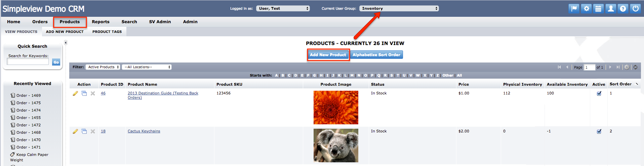Duplicate Cactus Keychains with copy icon

pyautogui.click(x=84, y=131)
